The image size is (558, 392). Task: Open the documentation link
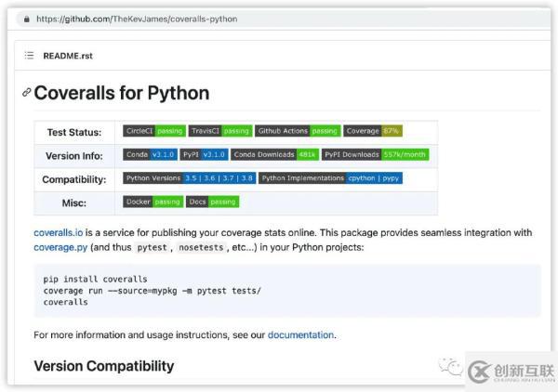click(300, 334)
